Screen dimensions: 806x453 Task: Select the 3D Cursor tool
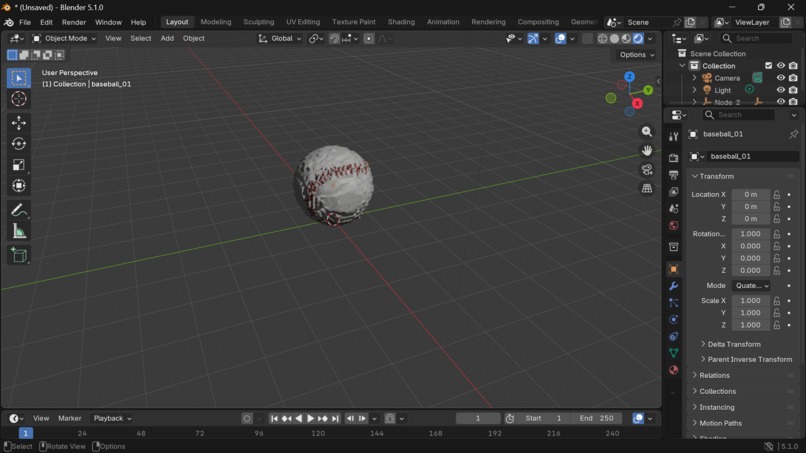[x=19, y=99]
